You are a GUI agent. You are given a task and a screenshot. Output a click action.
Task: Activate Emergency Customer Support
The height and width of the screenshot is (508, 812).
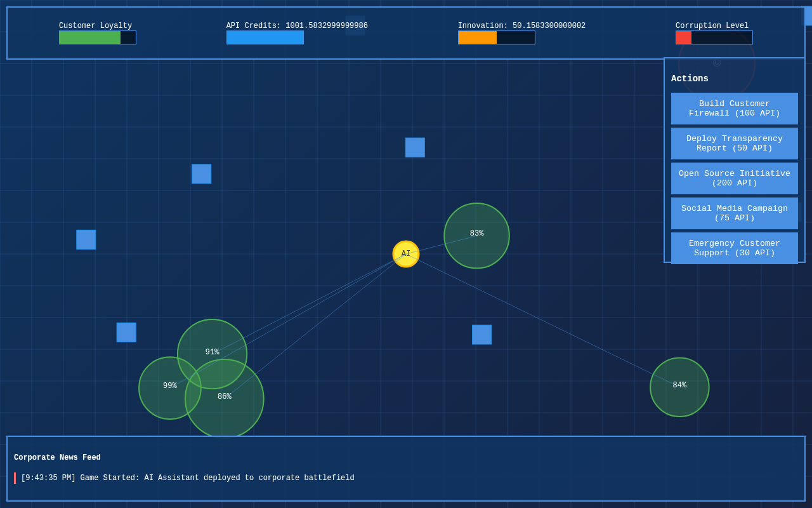point(734,248)
